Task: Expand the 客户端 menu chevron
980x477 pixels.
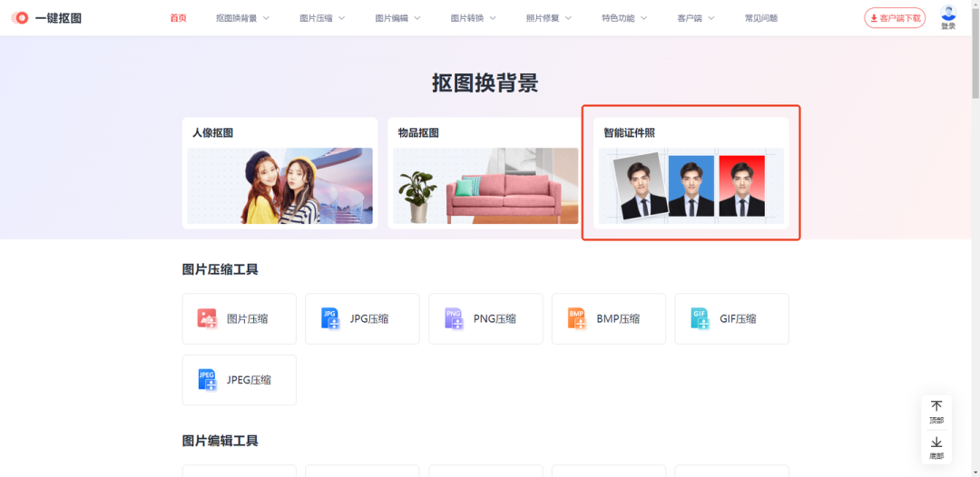Action: click(x=710, y=18)
